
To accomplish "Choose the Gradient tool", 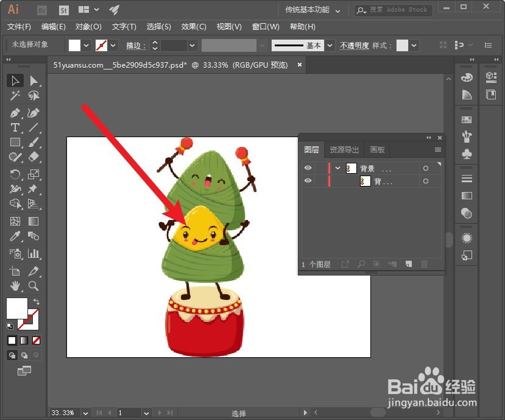I will point(34,221).
